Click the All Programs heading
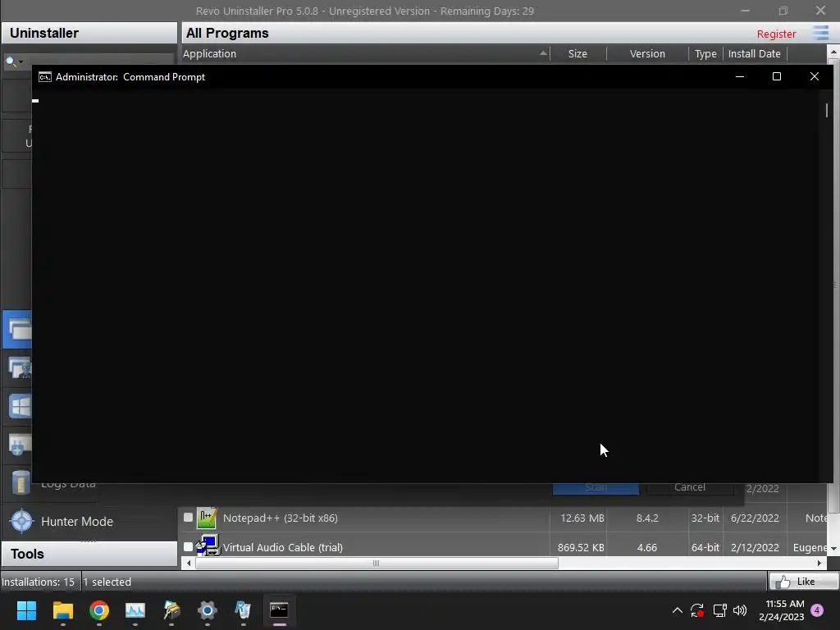The image size is (840, 630). pos(227,33)
